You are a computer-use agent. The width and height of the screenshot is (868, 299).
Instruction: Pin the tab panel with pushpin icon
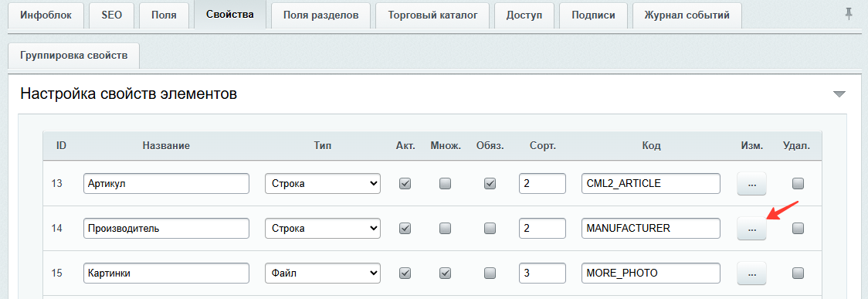(849, 15)
